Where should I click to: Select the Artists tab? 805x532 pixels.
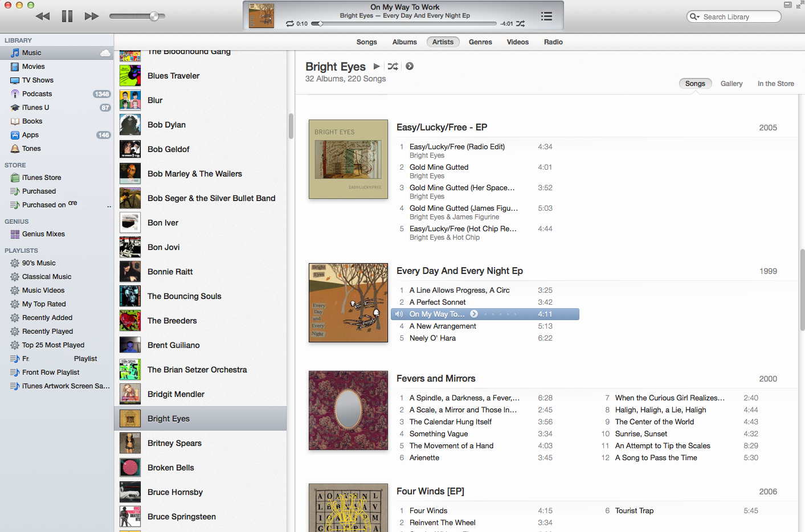(443, 42)
